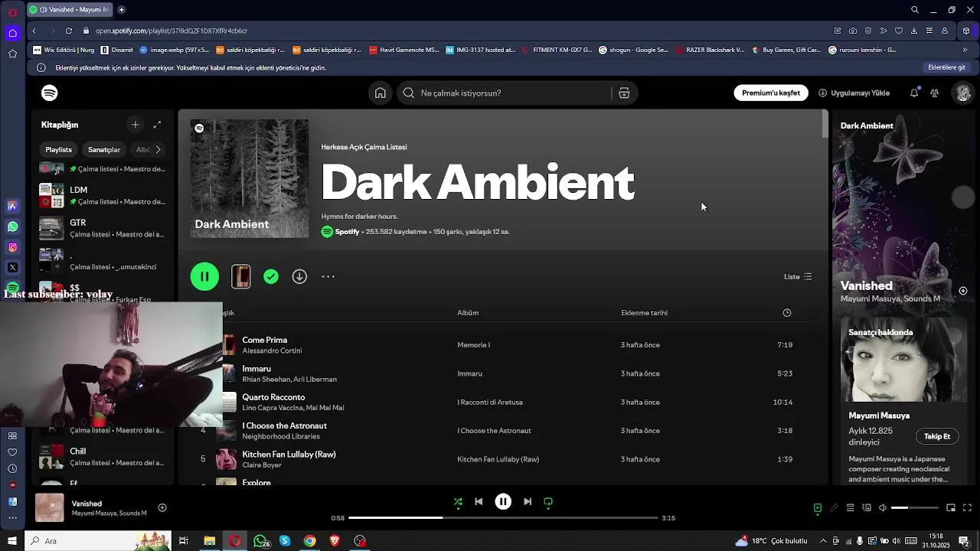Screen dimensions: 980x551
Task: Open the Liste view options dropdown
Action: [798, 276]
